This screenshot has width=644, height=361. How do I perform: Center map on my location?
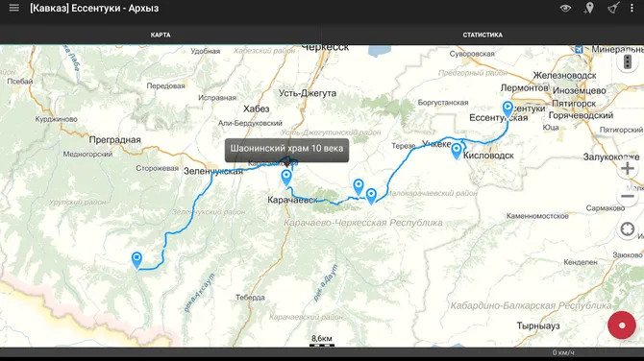[627, 229]
